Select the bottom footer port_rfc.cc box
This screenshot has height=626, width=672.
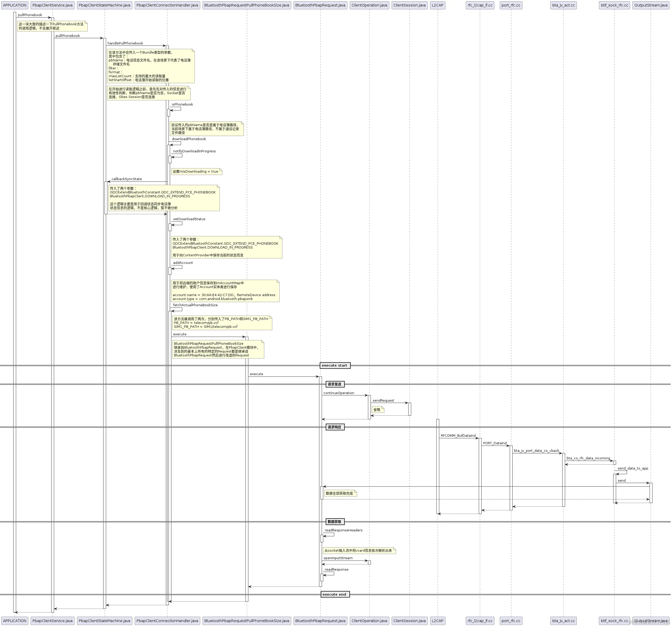tap(511, 621)
